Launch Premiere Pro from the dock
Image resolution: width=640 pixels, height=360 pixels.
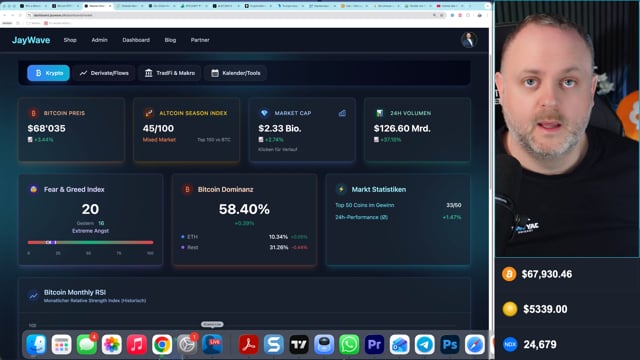click(x=374, y=345)
